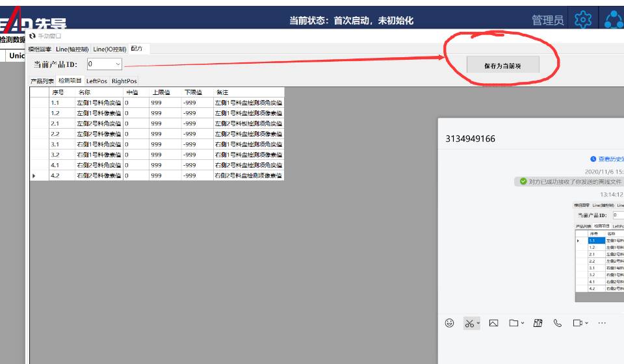
Task: Click the 查看历史消息 link in chat
Action: [x=609, y=159]
